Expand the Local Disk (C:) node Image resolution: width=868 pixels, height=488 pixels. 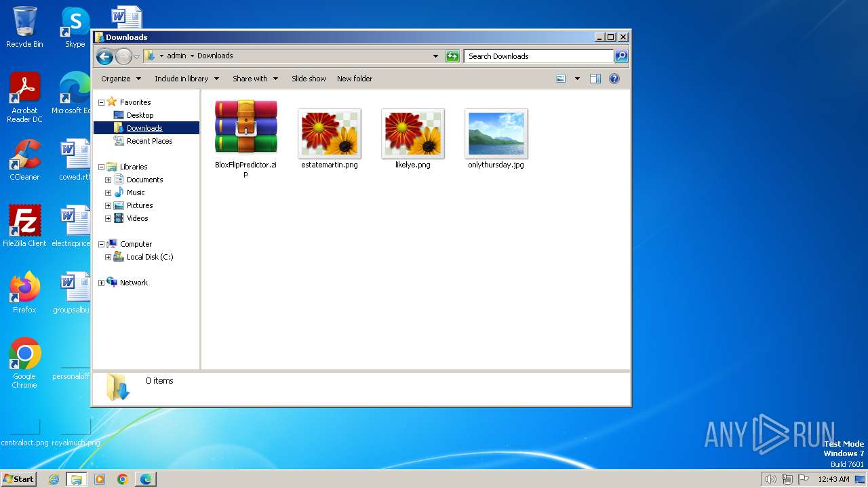pos(108,257)
